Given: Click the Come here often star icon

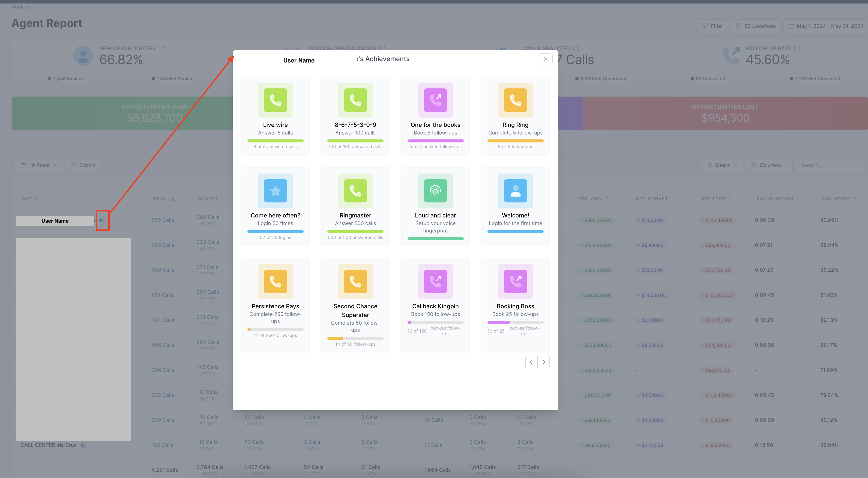Looking at the screenshot, I should (x=275, y=191).
